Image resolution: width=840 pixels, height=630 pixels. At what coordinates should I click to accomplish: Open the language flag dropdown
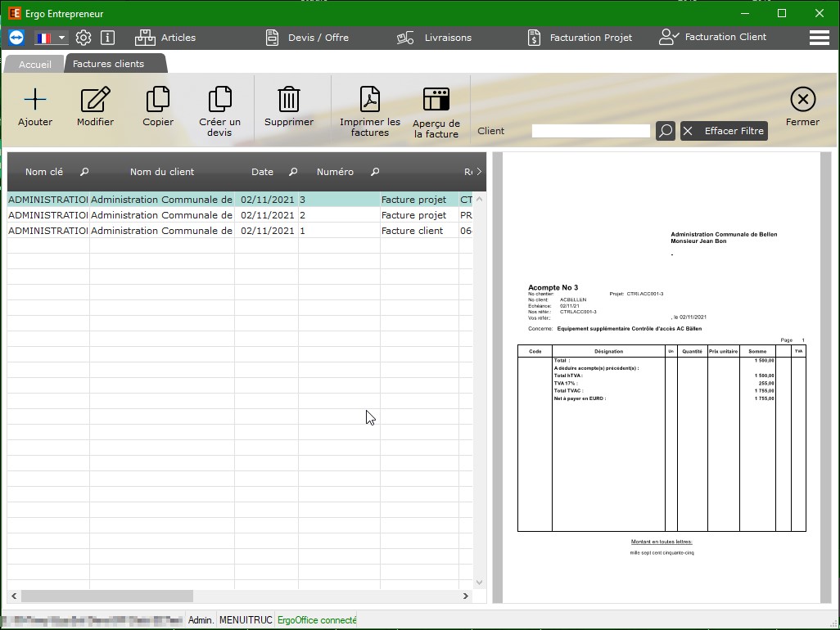(x=51, y=38)
